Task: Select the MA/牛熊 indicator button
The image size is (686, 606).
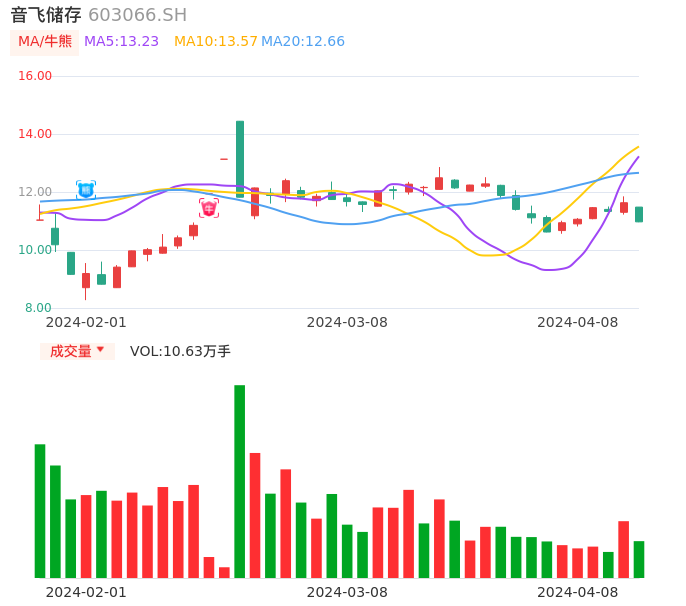Action: point(45,42)
